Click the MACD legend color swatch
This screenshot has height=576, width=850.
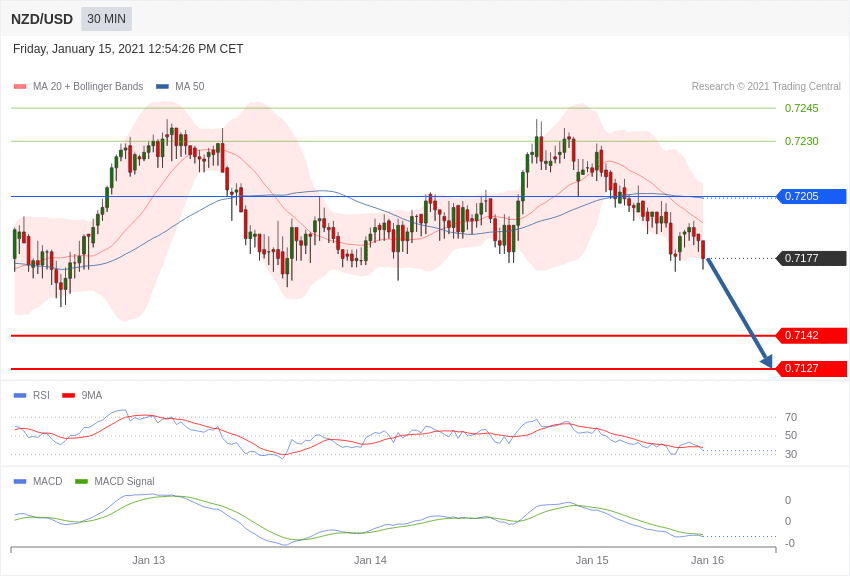click(x=20, y=481)
